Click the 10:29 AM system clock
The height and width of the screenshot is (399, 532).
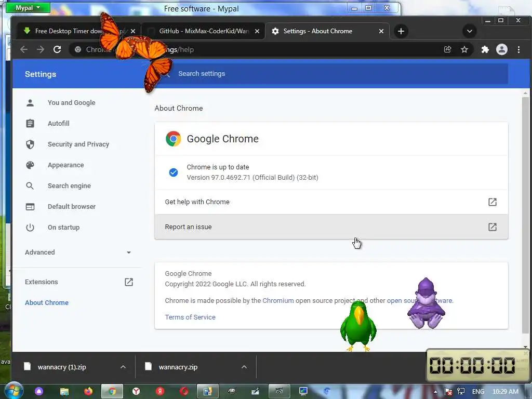coord(505,392)
